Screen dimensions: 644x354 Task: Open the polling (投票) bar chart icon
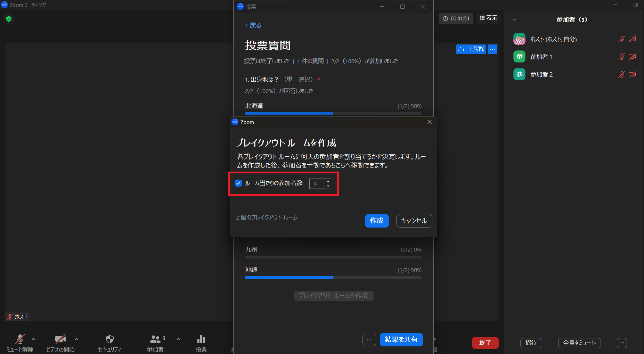point(201,339)
